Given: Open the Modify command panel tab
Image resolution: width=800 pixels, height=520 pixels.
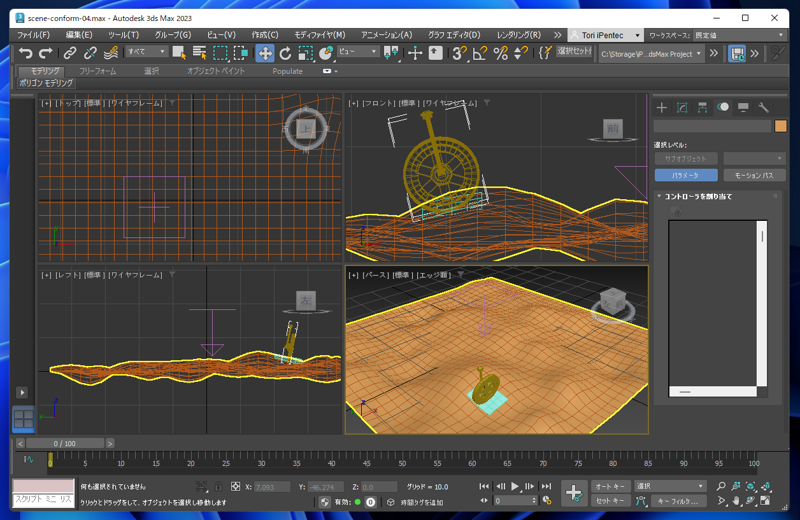Looking at the screenshot, I should coord(682,107).
